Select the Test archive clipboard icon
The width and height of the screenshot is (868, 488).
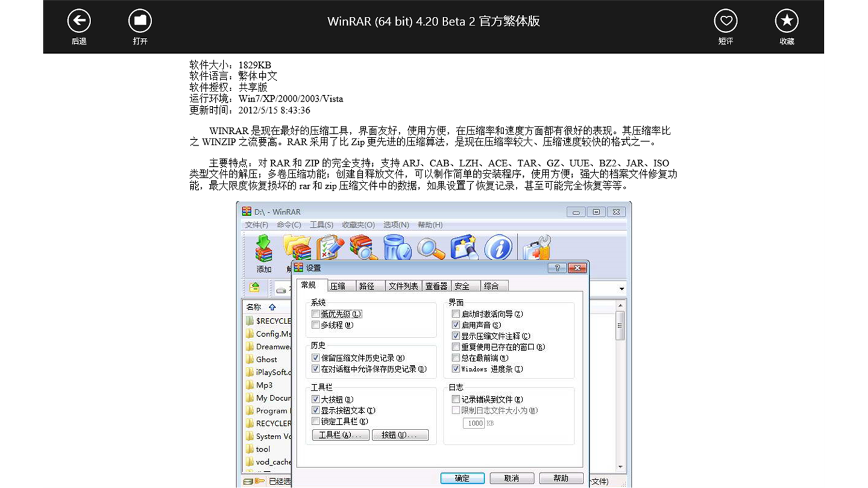[x=330, y=248]
